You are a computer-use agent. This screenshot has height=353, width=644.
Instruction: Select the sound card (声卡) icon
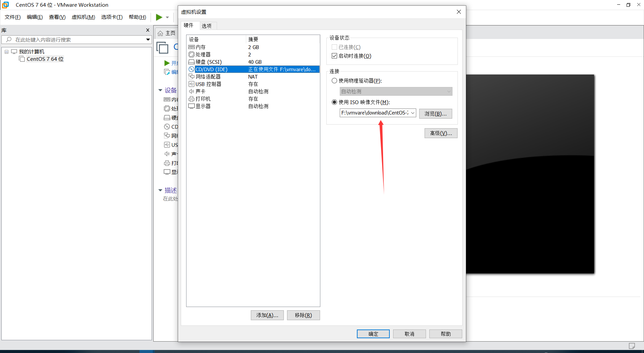click(x=192, y=91)
